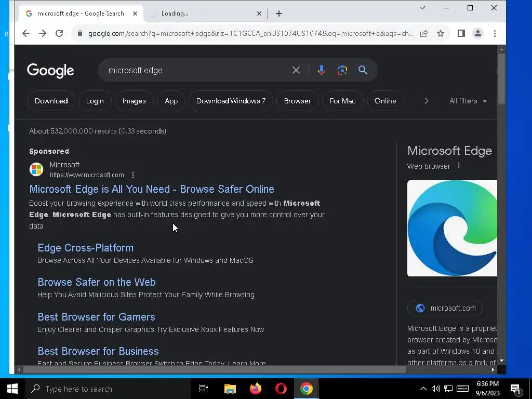The height and width of the screenshot is (399, 532).
Task: Go back to the previous page
Action: 26,33
